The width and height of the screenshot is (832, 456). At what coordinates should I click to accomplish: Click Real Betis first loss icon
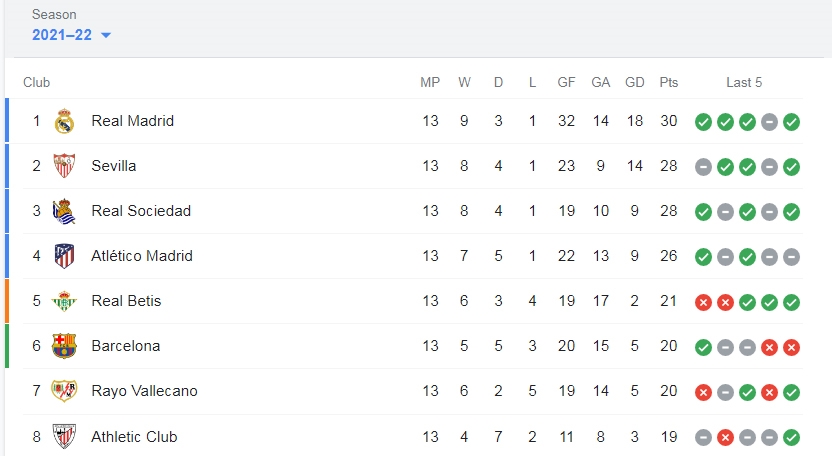703,302
